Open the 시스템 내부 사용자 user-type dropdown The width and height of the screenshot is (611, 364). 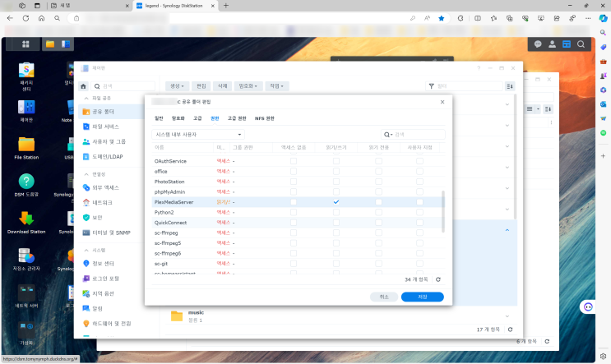click(x=198, y=134)
